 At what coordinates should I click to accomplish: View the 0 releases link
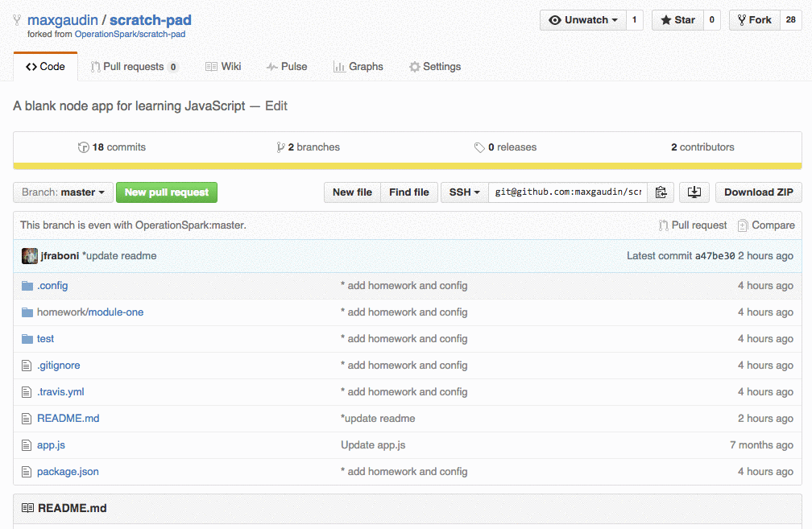[505, 147]
